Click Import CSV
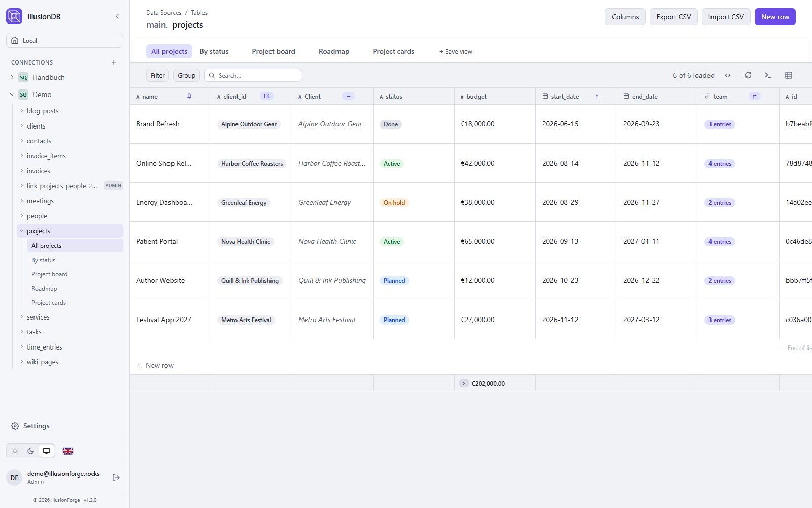Image resolution: width=812 pixels, height=508 pixels. click(726, 17)
